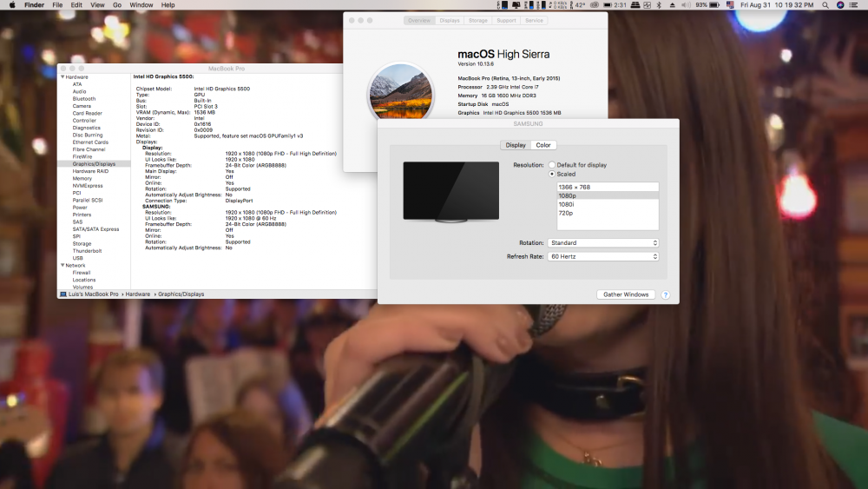
Task: Select Thunderbolt in the sidebar
Action: coord(87,251)
